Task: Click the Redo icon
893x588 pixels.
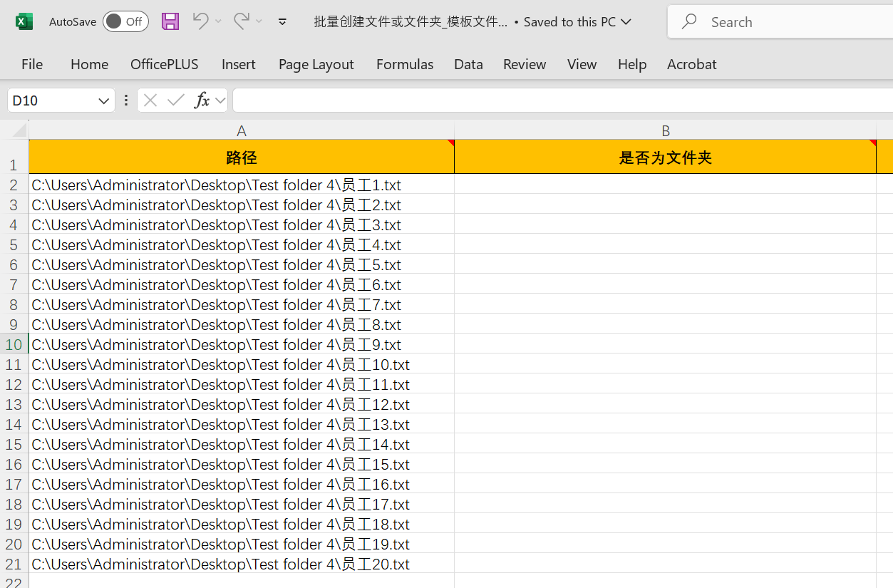Action: point(240,21)
